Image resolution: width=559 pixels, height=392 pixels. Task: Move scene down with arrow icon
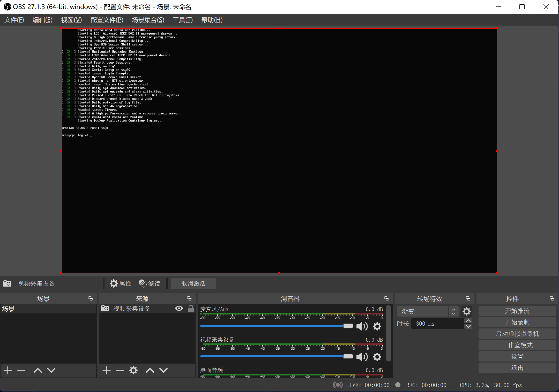click(51, 370)
